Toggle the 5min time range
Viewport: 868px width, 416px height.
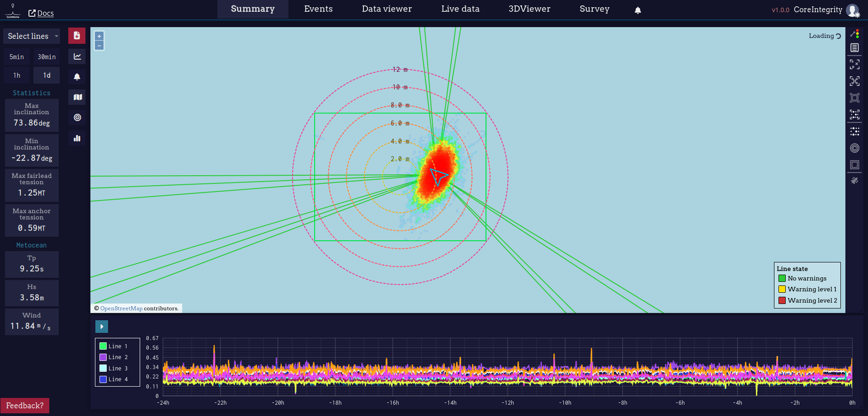(17, 57)
